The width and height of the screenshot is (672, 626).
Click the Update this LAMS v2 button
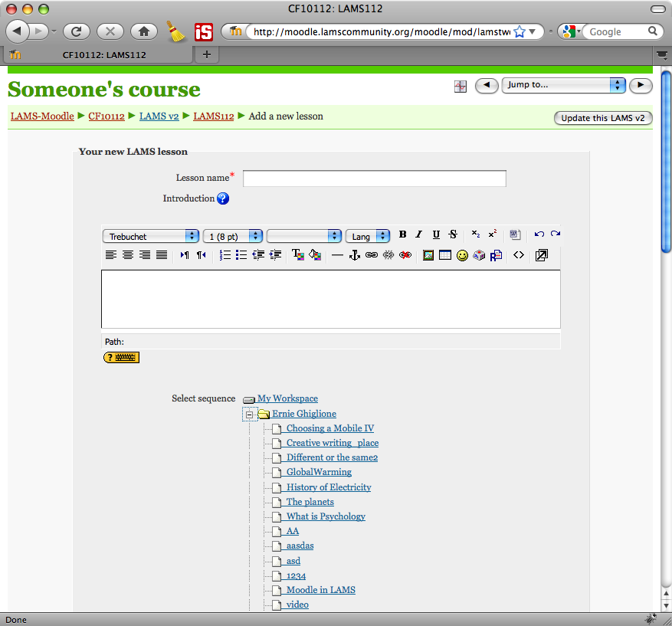[x=602, y=118]
